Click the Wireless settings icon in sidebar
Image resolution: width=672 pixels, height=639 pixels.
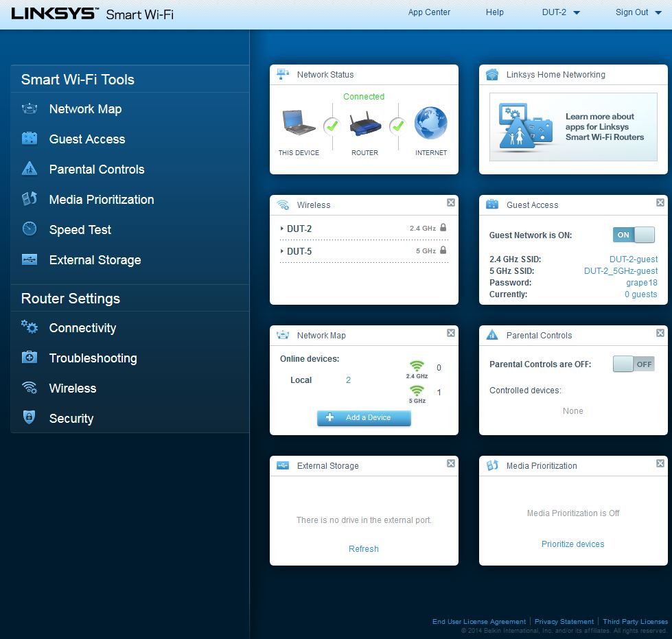coord(30,387)
